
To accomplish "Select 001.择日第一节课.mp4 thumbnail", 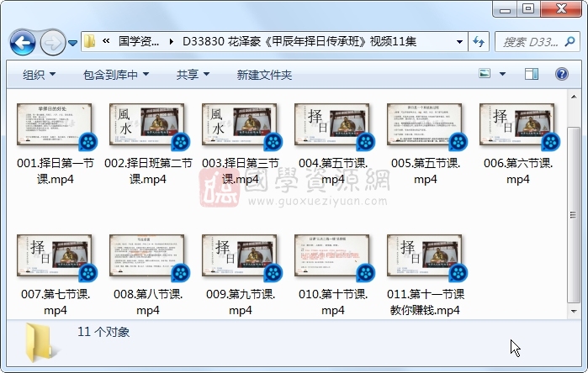I will click(55, 124).
